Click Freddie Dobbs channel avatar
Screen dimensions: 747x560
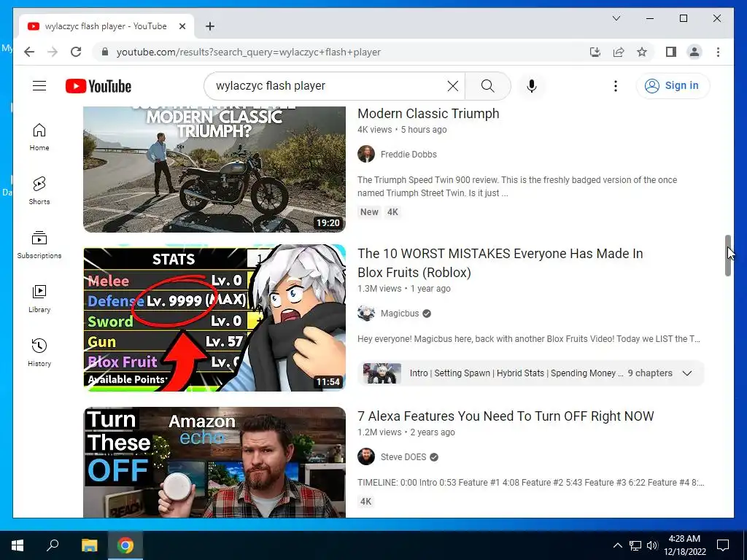tap(366, 155)
